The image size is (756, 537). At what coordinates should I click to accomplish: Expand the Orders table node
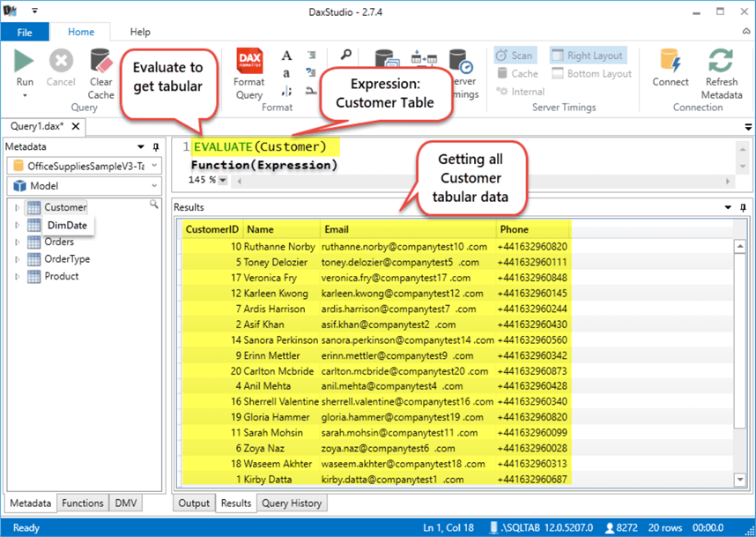17,242
